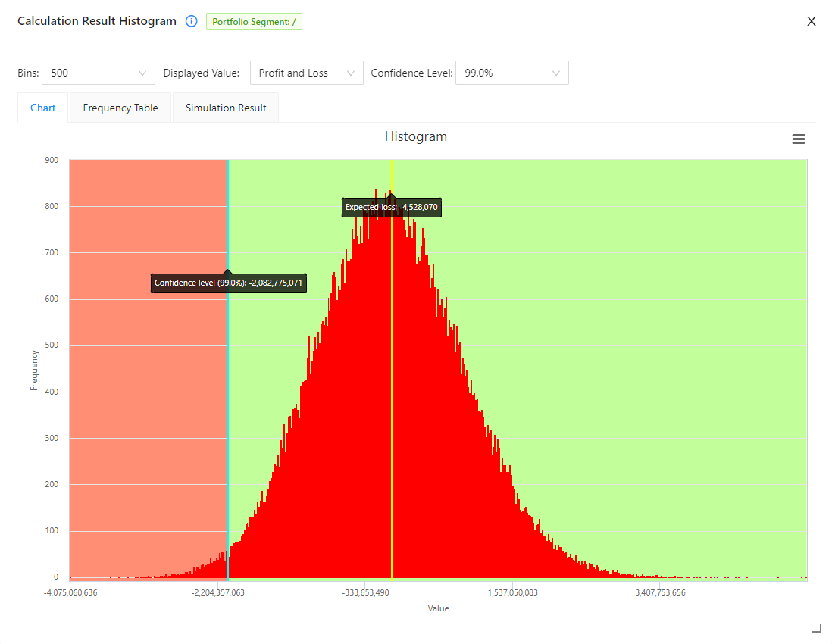Click the x-axis Value title
The height and width of the screenshot is (644, 832).
(x=438, y=608)
